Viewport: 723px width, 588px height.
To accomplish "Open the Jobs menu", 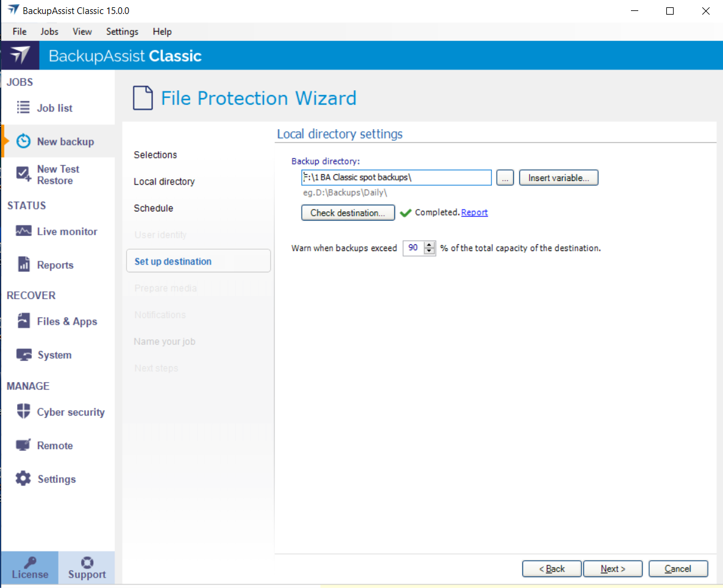I will click(49, 32).
